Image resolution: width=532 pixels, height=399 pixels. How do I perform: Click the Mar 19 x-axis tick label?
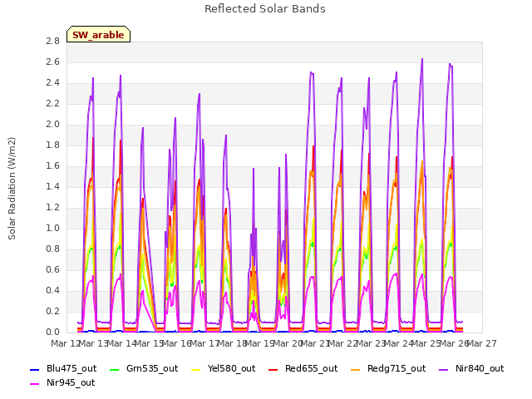259,343
